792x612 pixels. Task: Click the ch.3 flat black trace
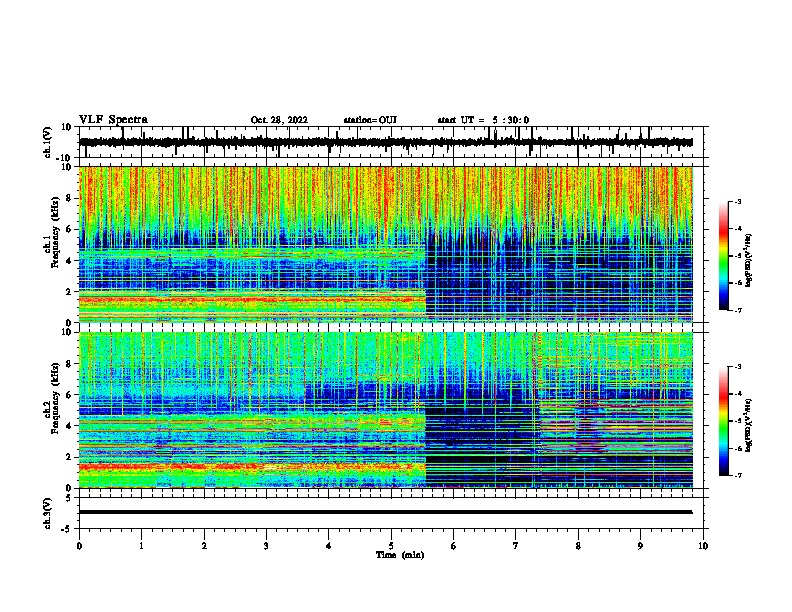[385, 512]
